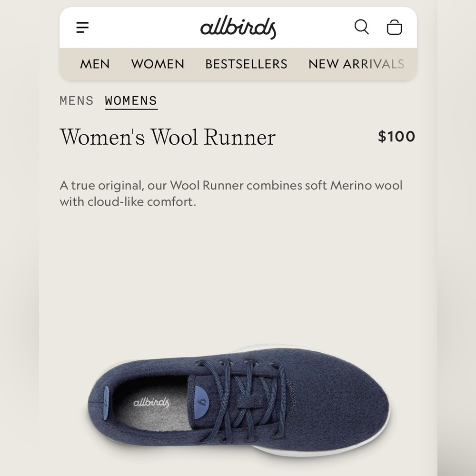The height and width of the screenshot is (476, 476).
Task: Open the WOMEN navigation category
Action: (x=158, y=64)
